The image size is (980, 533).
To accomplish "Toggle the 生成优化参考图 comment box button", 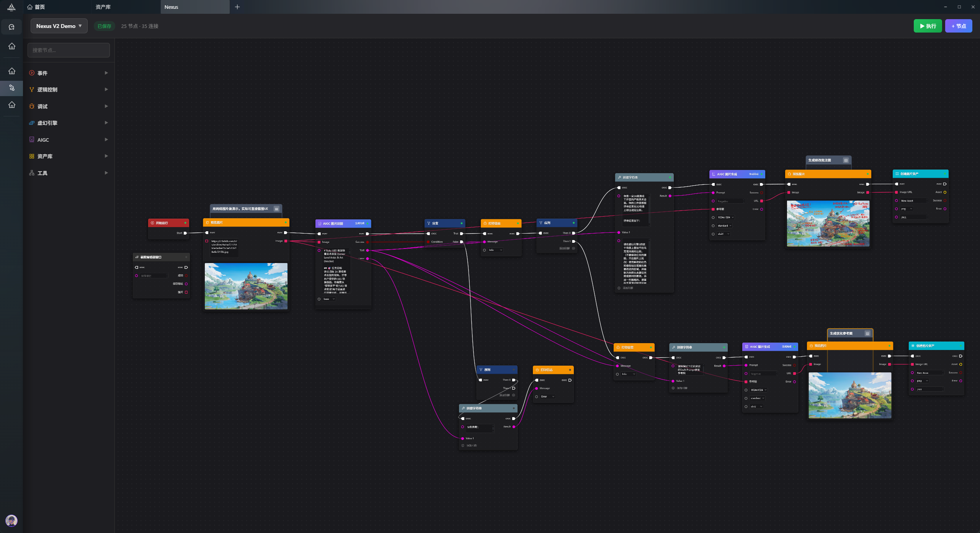I will (x=867, y=334).
